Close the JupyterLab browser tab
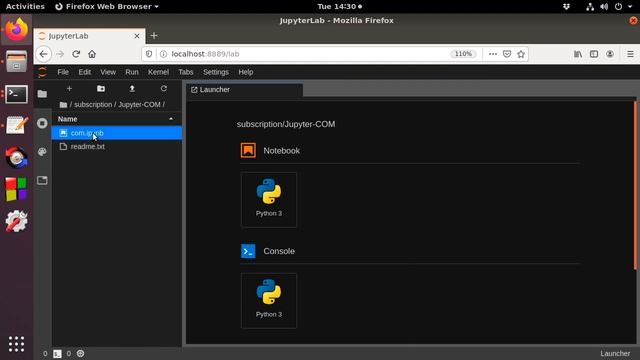This screenshot has height=360, width=640. pos(137,36)
